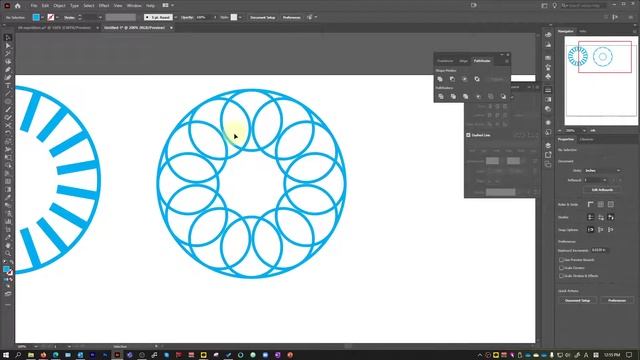Open the Window menu
The image size is (640, 360).
tap(134, 6)
